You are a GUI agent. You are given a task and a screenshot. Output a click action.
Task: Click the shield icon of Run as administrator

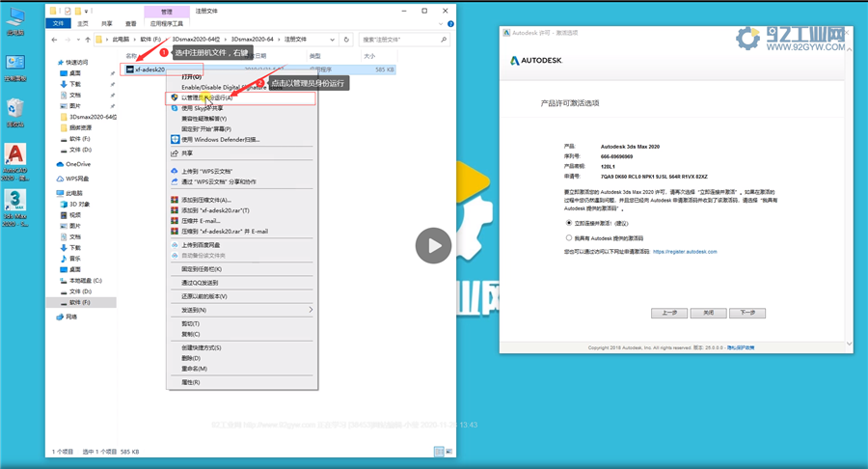175,97
